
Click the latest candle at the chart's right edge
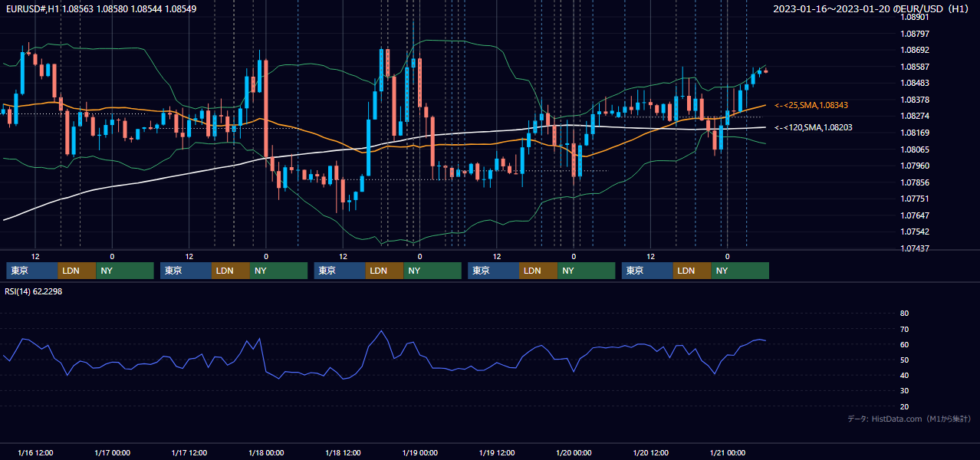(765, 71)
